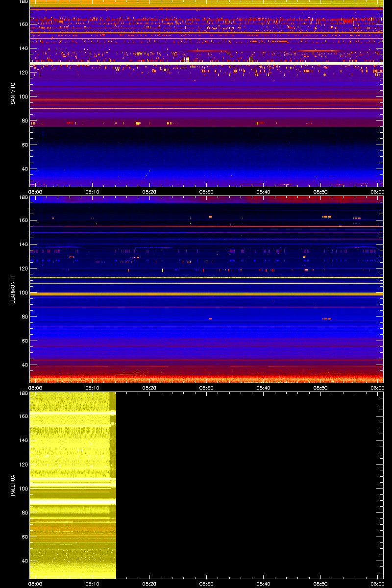This screenshot has height=588, width=392.
Task: Select 05:30 time label below San Vito panel
Action: pyautogui.click(x=206, y=192)
